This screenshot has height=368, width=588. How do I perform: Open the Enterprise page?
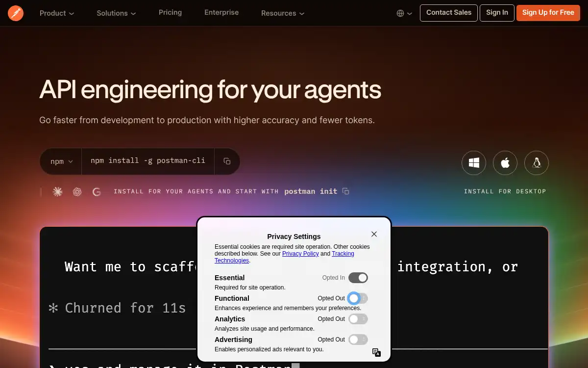(x=221, y=12)
